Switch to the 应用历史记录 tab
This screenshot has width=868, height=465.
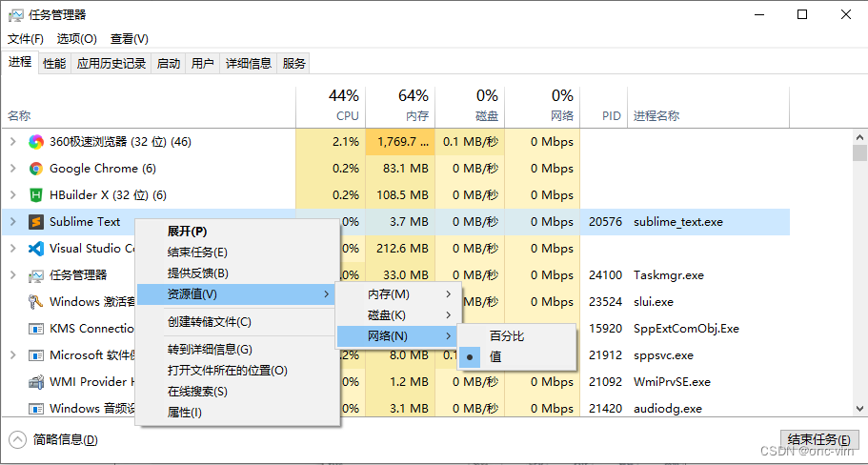coord(111,64)
